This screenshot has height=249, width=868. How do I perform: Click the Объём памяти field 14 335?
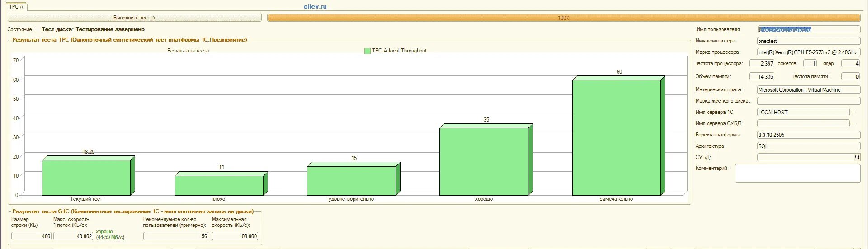click(x=762, y=76)
